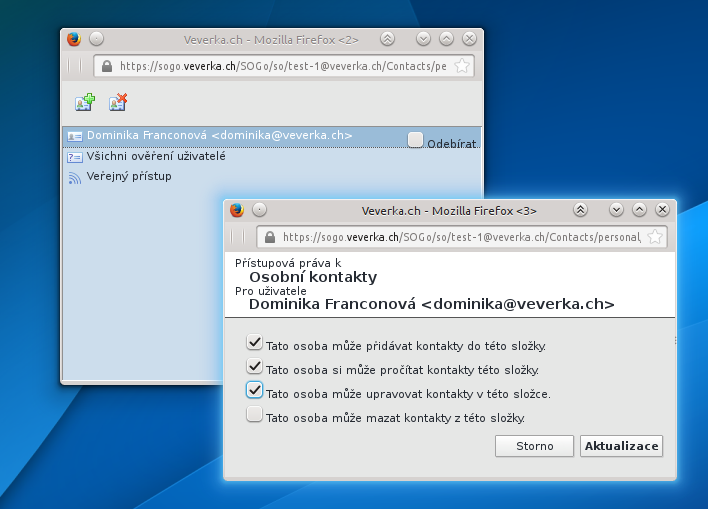Click Dominika Franconová heading in rights dialog
This screenshot has width=708, height=509.
tap(432, 304)
